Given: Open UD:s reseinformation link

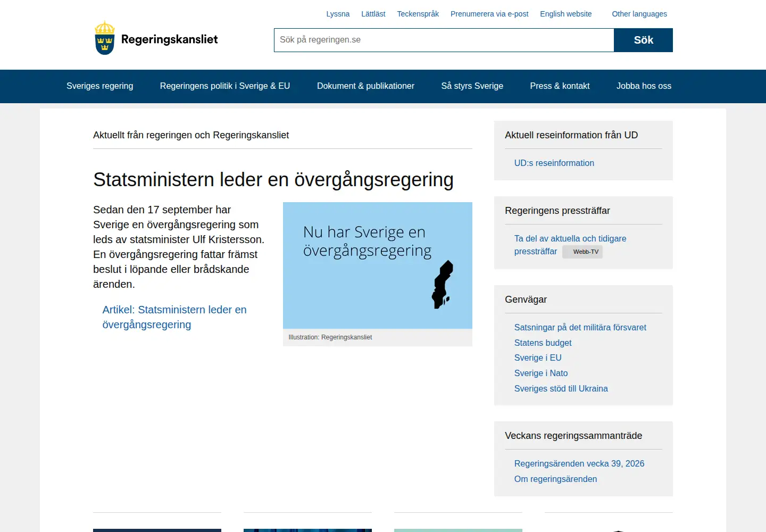Looking at the screenshot, I should coord(554,163).
